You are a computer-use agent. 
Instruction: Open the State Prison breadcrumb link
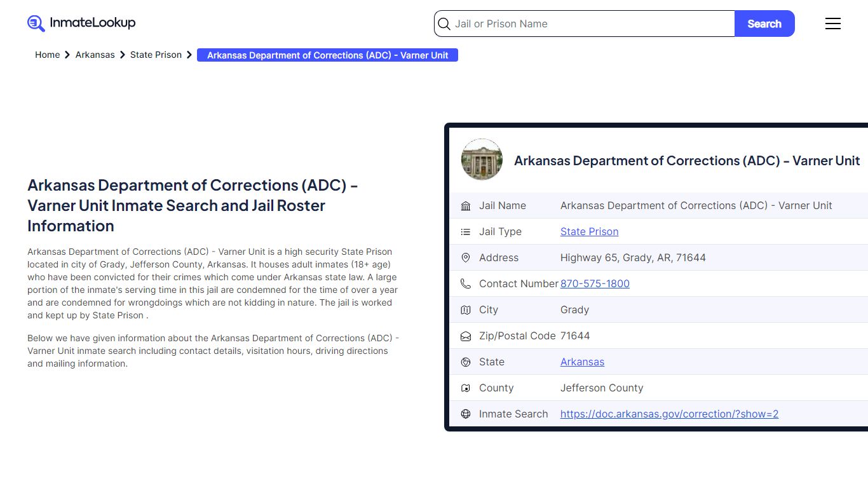pyautogui.click(x=156, y=55)
